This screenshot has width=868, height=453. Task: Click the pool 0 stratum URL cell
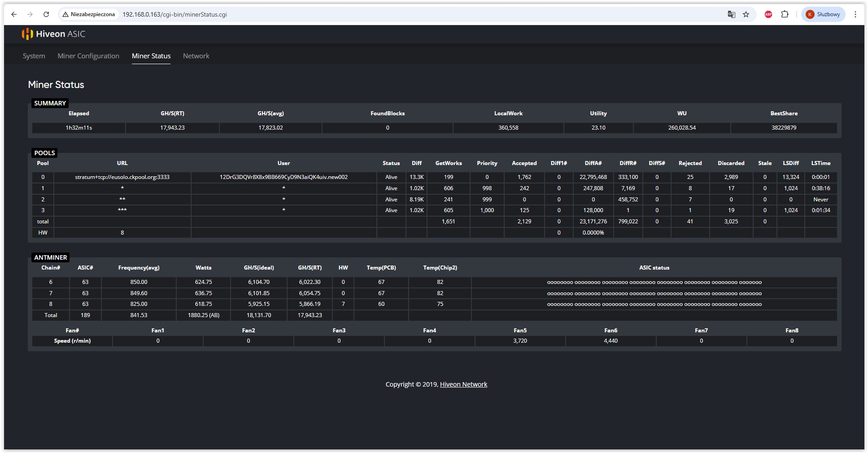click(122, 177)
